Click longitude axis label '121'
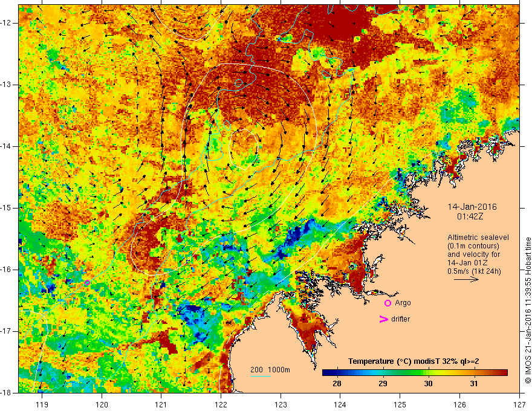The width and height of the screenshot is (532, 411). tap(161, 404)
